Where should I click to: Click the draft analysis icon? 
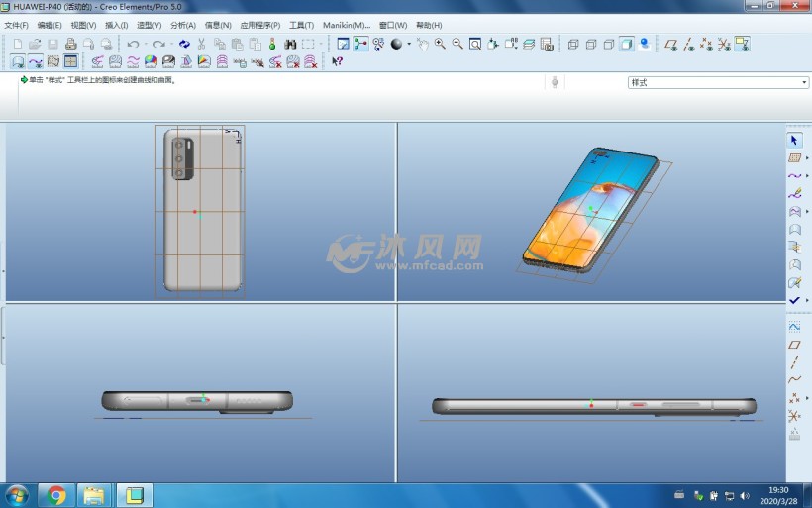[186, 61]
